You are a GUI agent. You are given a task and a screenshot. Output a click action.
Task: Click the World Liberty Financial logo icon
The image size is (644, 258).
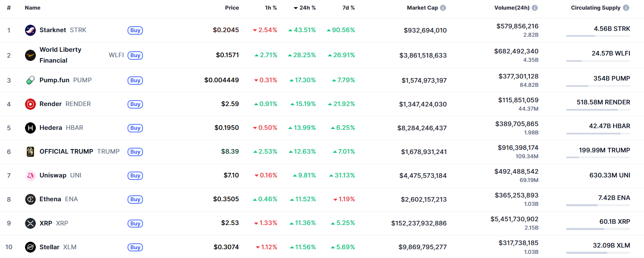point(30,55)
